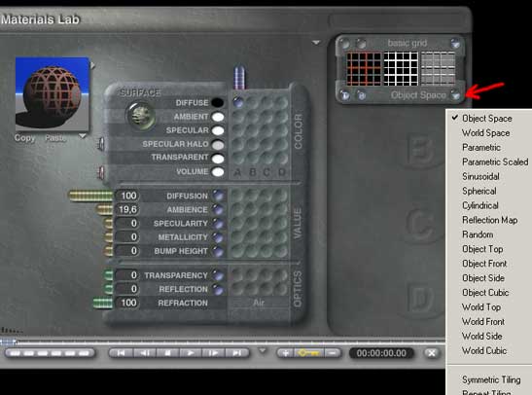Jump to first frame in transport
This screenshot has height=395, width=532.
tap(121, 353)
